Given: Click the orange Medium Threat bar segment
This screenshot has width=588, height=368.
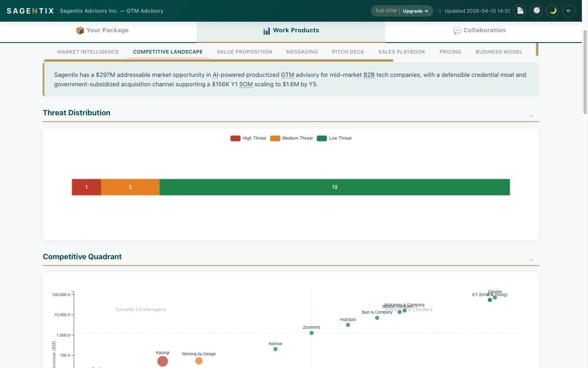Looking at the screenshot, I should point(130,187).
